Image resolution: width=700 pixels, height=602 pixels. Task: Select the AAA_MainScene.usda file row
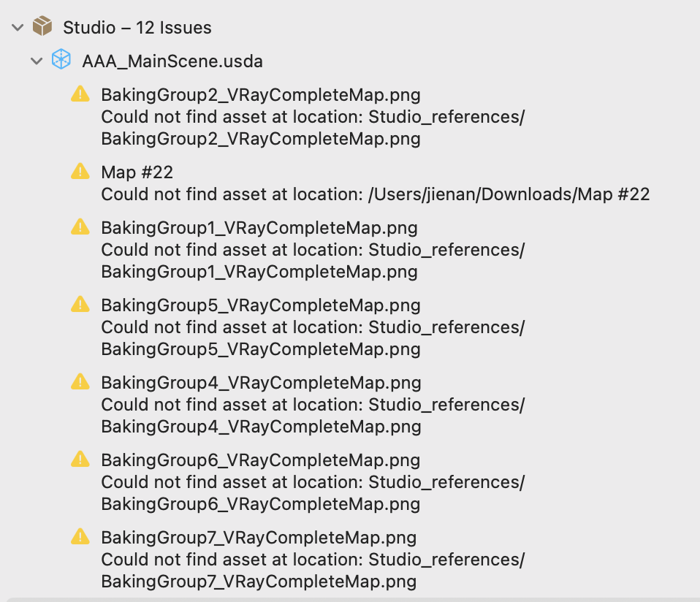click(x=350, y=61)
